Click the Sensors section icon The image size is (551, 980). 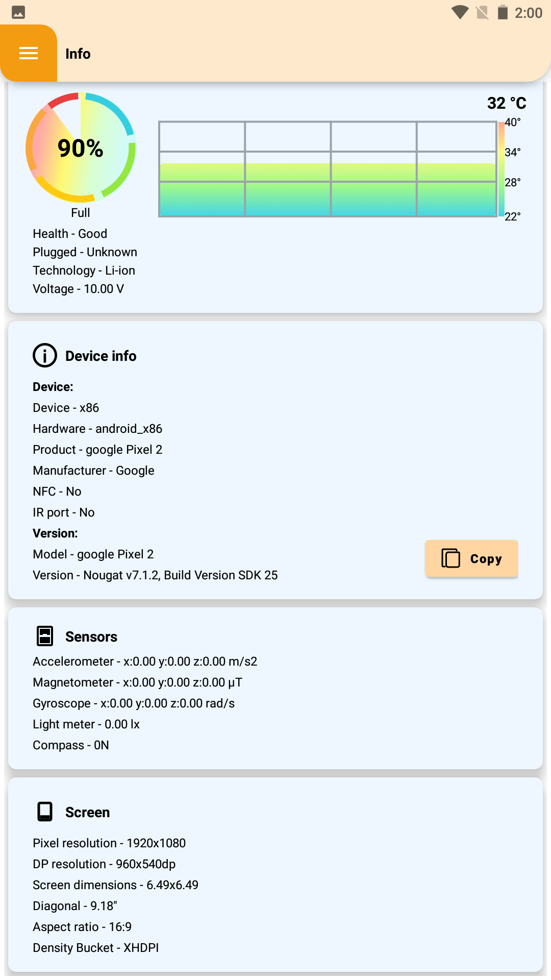(45, 636)
